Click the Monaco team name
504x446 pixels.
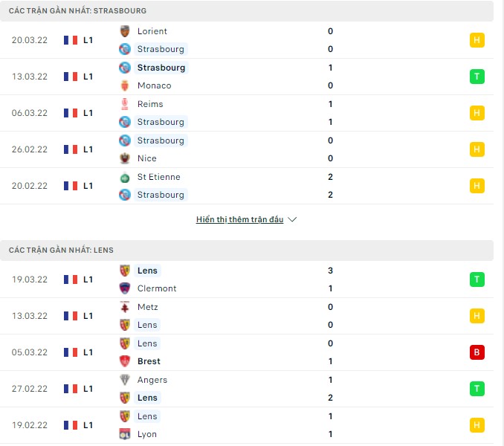(154, 85)
